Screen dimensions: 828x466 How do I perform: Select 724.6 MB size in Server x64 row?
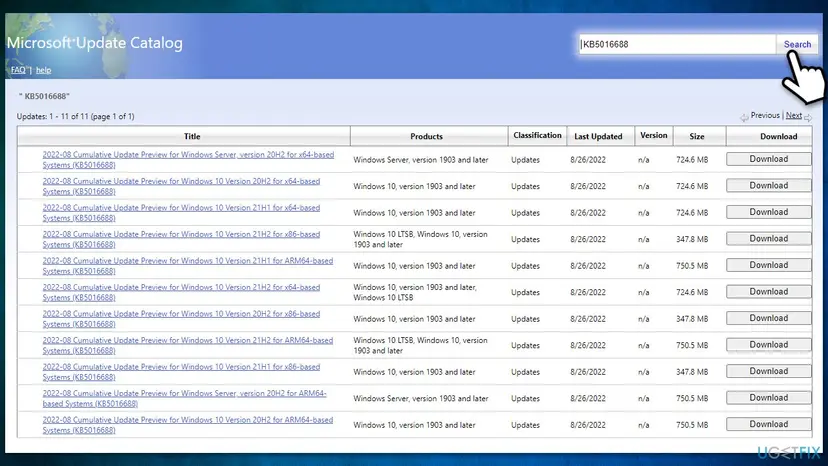point(692,160)
